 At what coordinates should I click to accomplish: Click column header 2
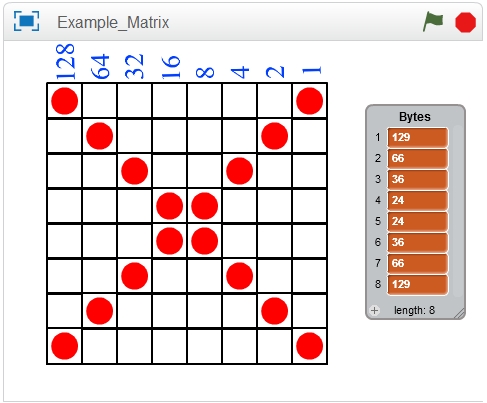(x=275, y=72)
